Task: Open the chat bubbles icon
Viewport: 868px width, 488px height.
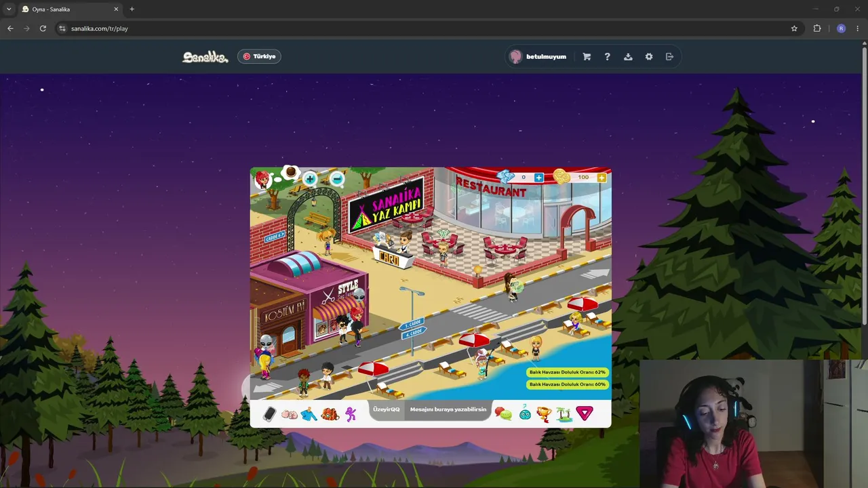Action: pos(503,413)
